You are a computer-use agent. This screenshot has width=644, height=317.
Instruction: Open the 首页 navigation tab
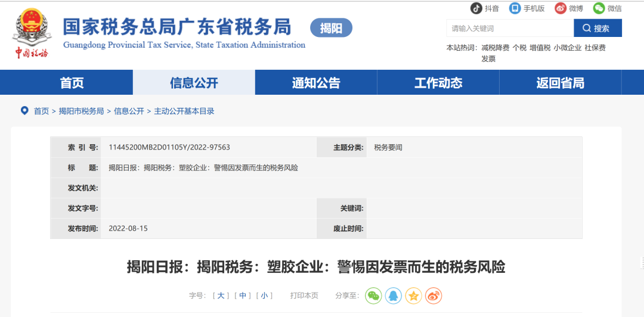click(x=72, y=83)
